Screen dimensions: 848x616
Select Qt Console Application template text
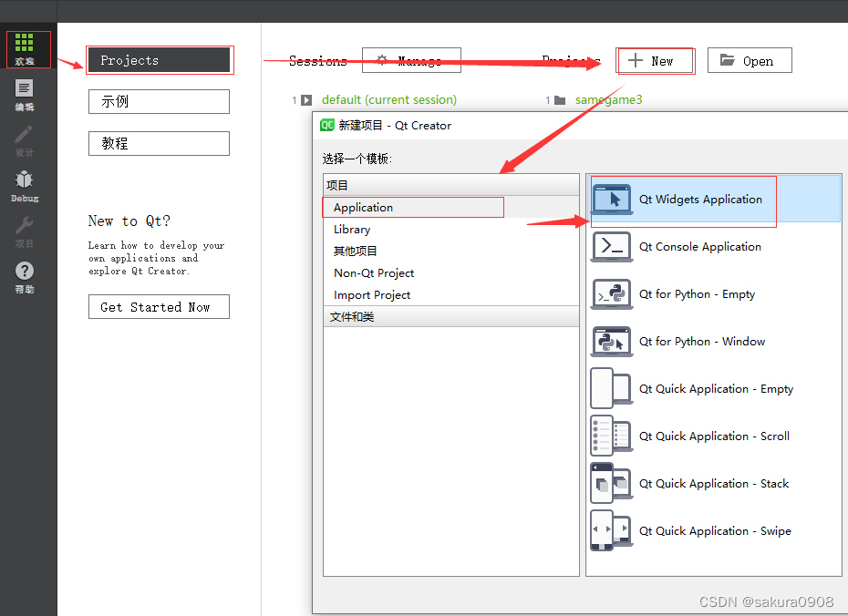point(699,247)
